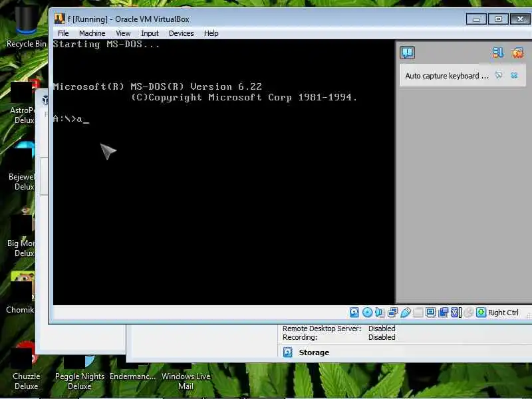This screenshot has height=399, width=532.
Task: Click the optical disc status icon
Action: coord(367,313)
